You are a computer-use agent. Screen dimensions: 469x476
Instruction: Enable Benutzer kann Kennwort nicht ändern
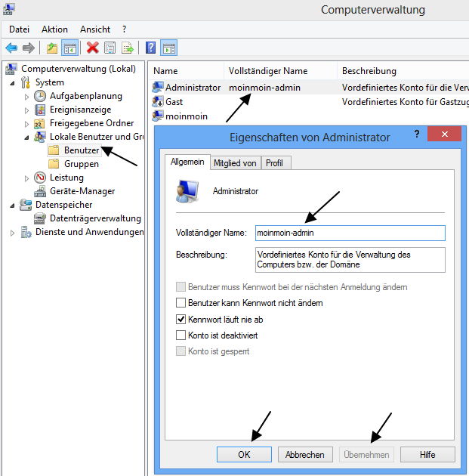tap(181, 303)
